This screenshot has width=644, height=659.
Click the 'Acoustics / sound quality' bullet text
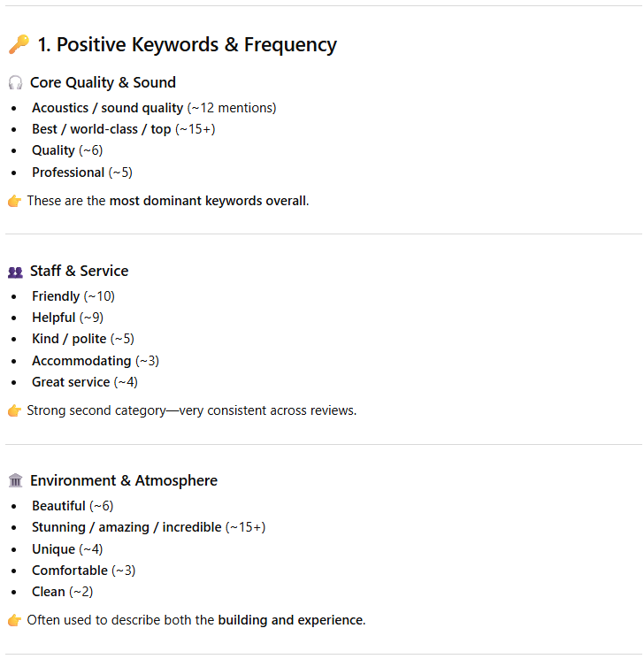pyautogui.click(x=107, y=108)
